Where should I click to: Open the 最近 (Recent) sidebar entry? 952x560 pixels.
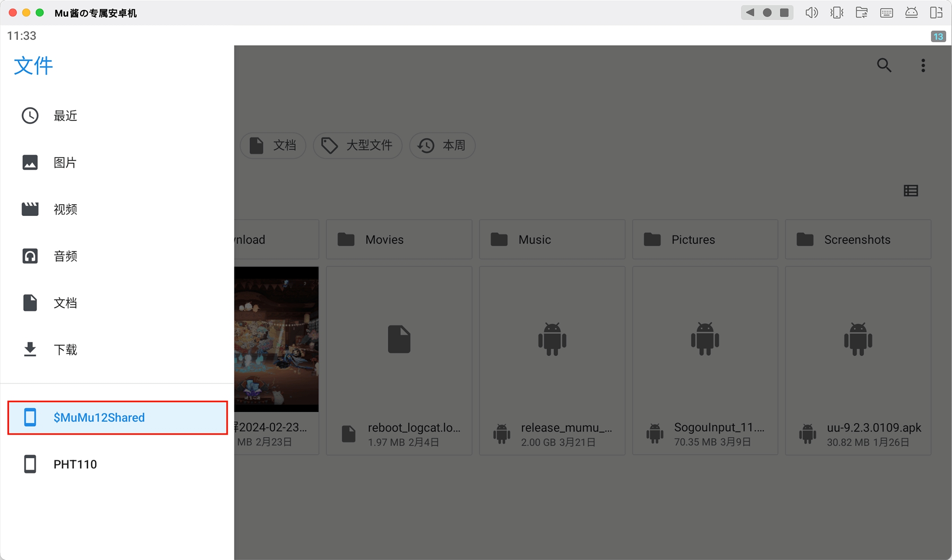point(117,116)
